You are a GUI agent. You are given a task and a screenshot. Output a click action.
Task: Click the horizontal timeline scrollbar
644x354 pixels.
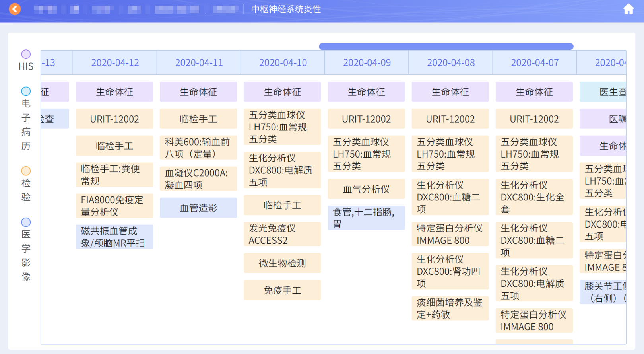446,47
